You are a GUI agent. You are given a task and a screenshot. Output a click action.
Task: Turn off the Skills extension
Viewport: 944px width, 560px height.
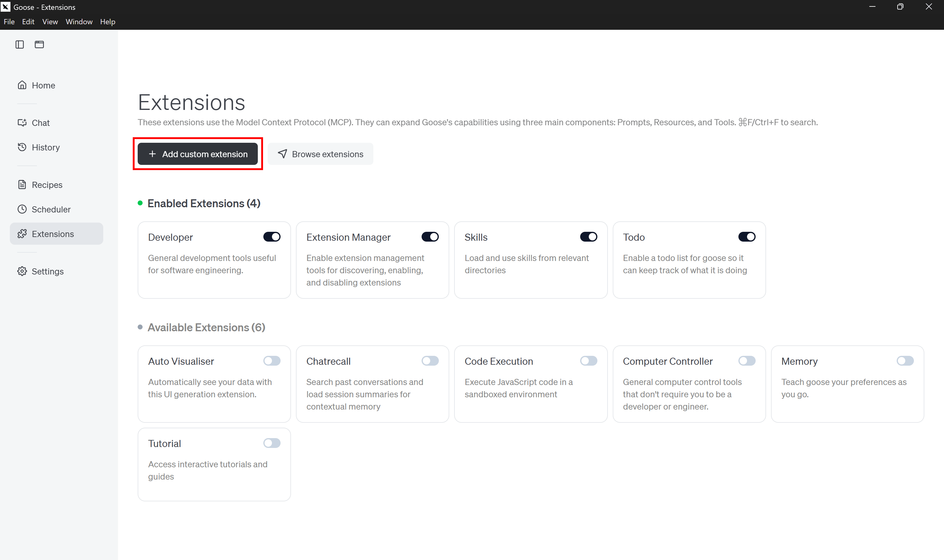pyautogui.click(x=588, y=237)
